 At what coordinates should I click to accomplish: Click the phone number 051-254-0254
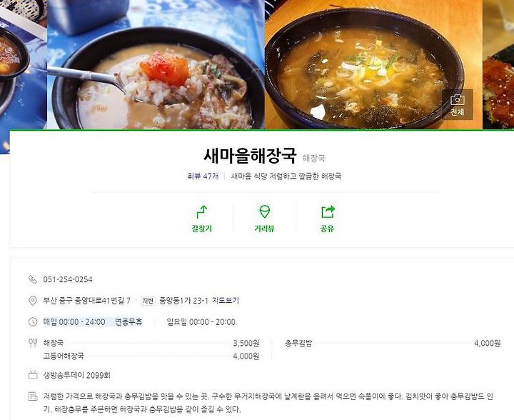68,279
